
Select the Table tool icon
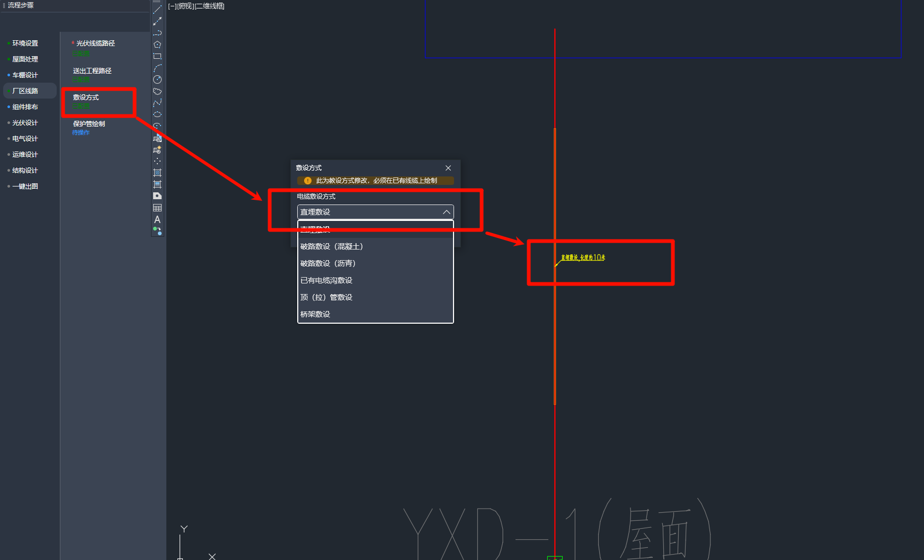(x=157, y=208)
